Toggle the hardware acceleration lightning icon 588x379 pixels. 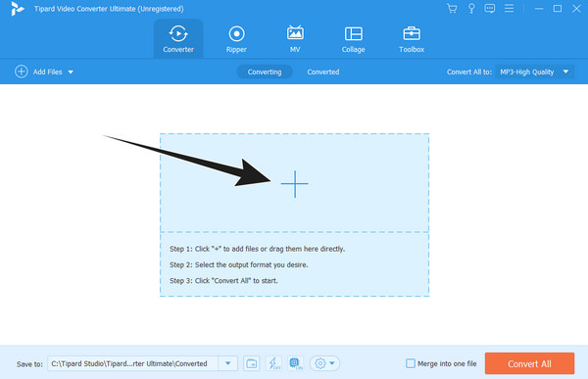pyautogui.click(x=273, y=363)
